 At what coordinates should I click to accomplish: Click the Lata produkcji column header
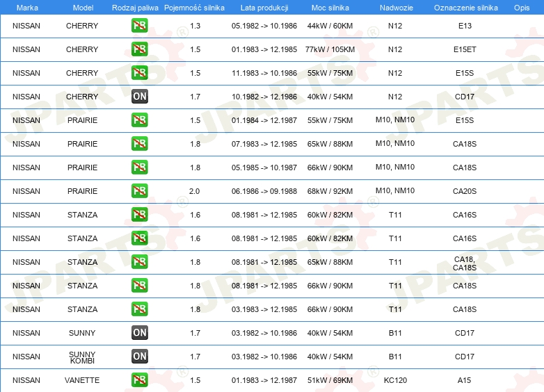point(264,8)
